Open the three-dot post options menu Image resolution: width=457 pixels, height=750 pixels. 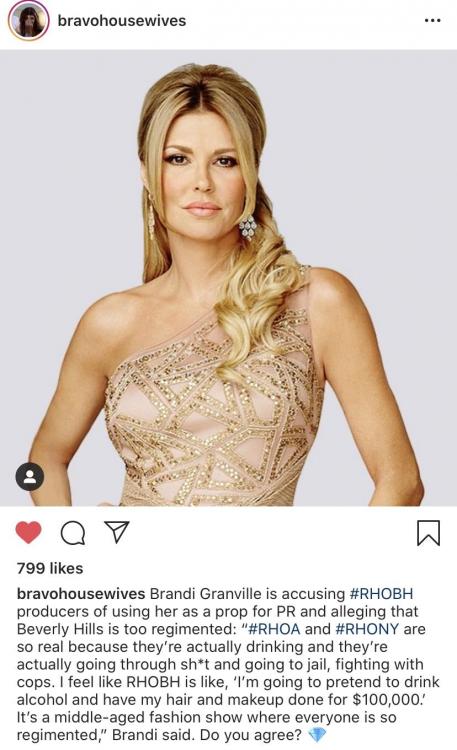[432, 21]
